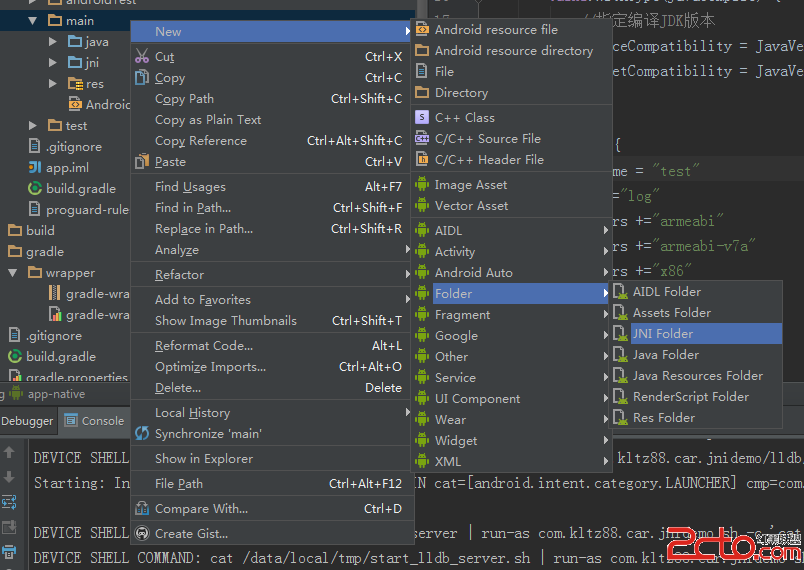Click the C++ Class icon
Viewport: 804px width, 570px height.
[x=422, y=117]
